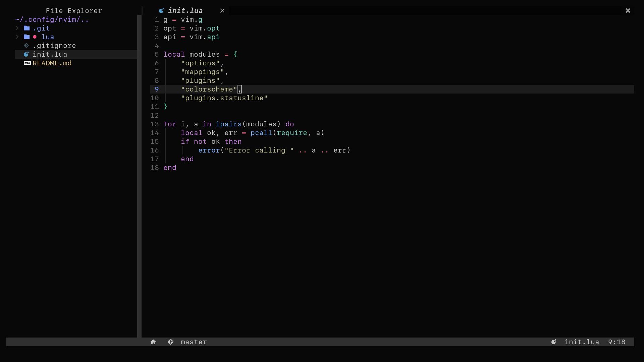Click the 9:18 cursor position indicator
The height and width of the screenshot is (362, 644).
tap(617, 342)
